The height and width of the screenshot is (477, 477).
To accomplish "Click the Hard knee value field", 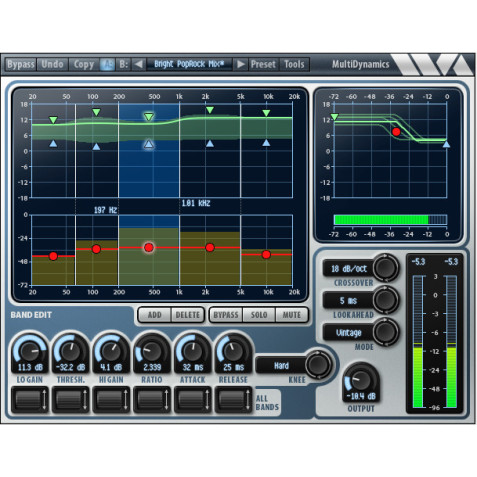I will tap(281, 366).
